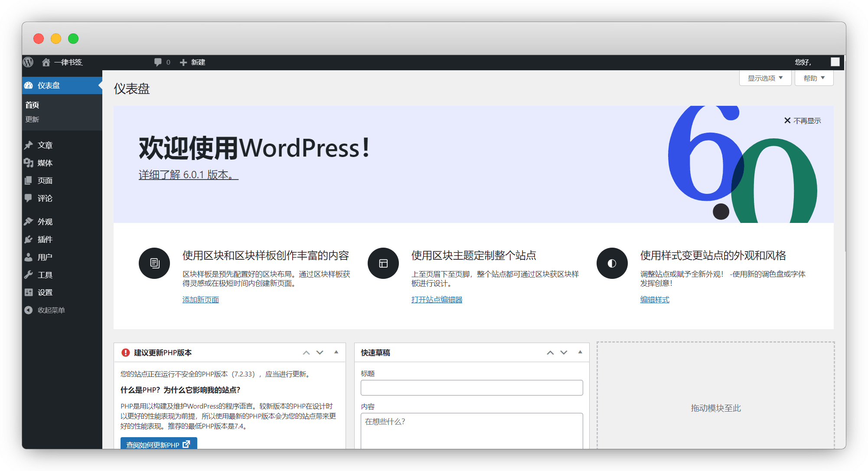Image resolution: width=868 pixels, height=471 pixels.
Task: Click the red warning icon by 建议更新PHP版本
Action: tap(126, 353)
